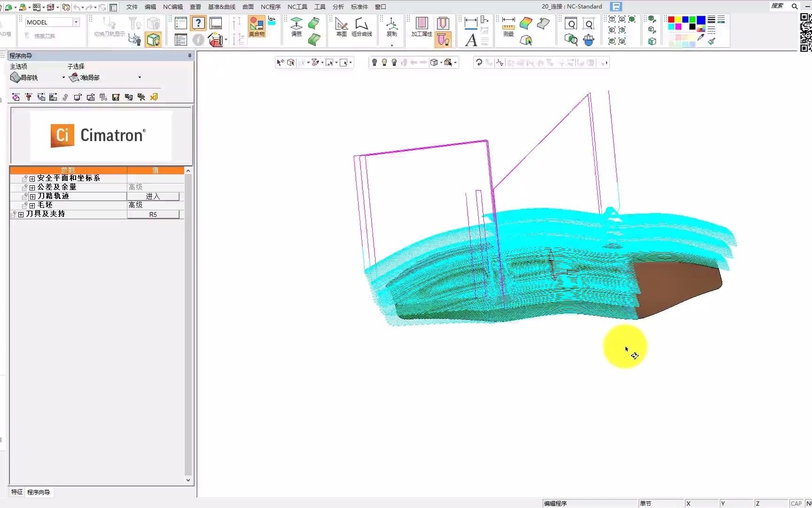Pick the red color swatch
Viewport: 812px width, 508px height.
671,20
